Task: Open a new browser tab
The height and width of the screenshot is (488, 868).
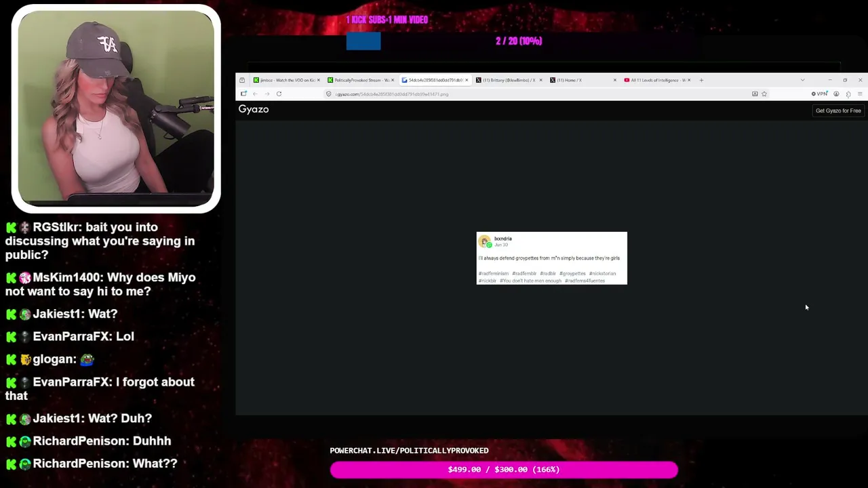Action: [701, 80]
